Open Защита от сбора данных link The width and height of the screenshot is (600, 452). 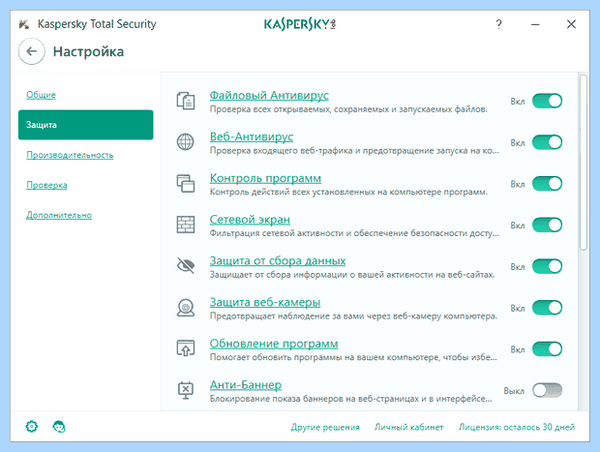pyautogui.click(x=277, y=261)
